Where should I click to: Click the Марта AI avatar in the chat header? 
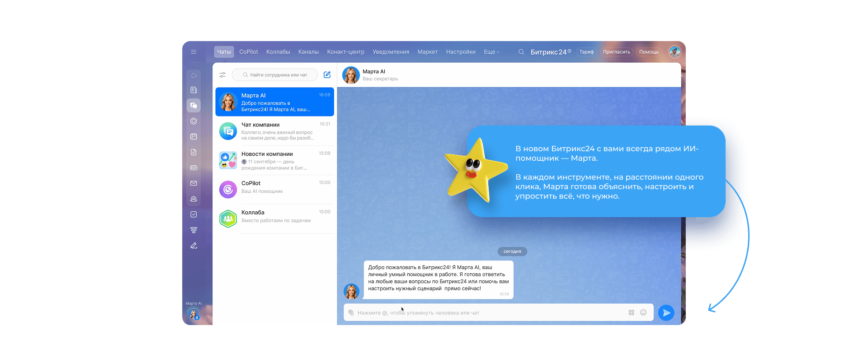(x=351, y=75)
